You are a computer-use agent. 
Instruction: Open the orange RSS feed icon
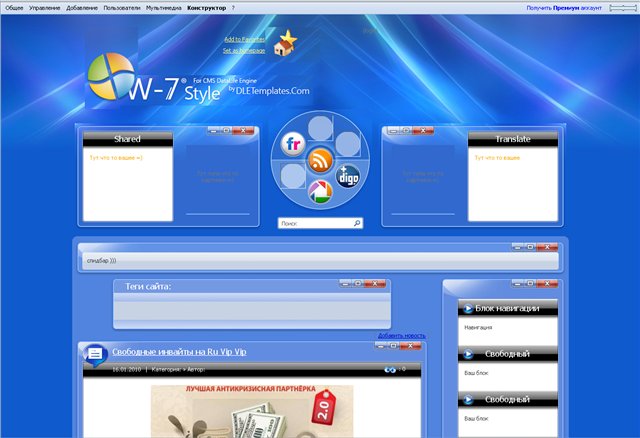click(320, 160)
